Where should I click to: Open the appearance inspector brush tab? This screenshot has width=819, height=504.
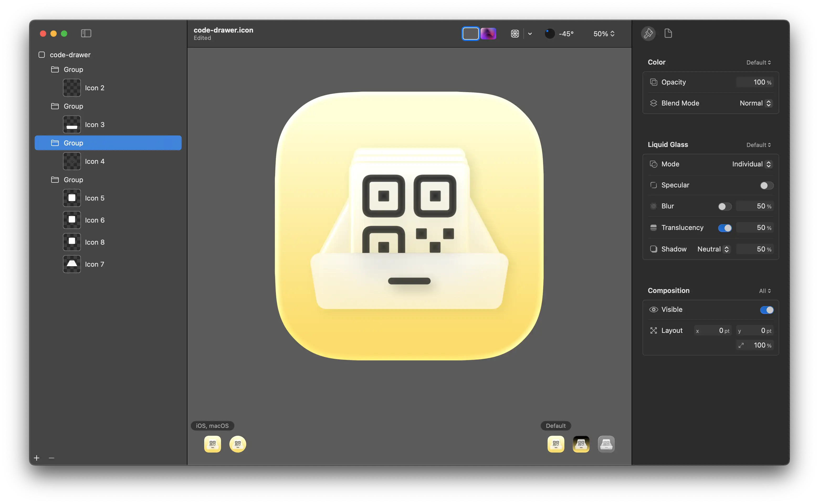click(x=648, y=33)
